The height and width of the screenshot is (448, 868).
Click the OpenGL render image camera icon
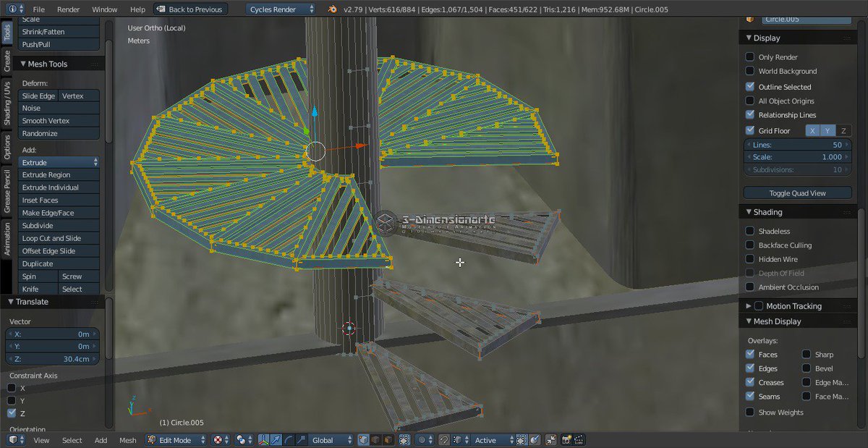(x=567, y=440)
